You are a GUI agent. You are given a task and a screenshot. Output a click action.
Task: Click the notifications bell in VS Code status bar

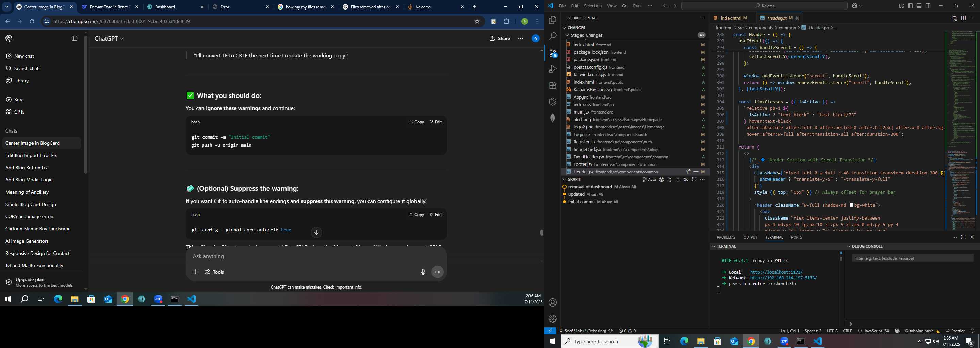point(973,331)
